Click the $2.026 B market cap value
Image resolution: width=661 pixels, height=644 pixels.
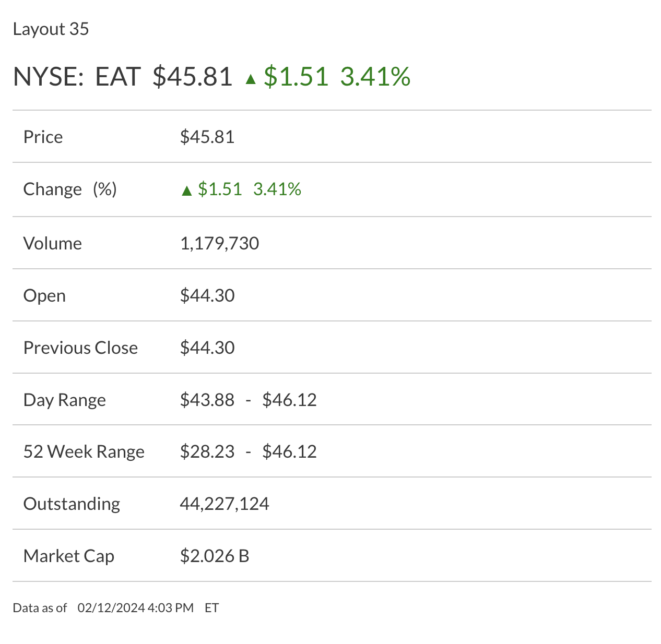click(215, 556)
